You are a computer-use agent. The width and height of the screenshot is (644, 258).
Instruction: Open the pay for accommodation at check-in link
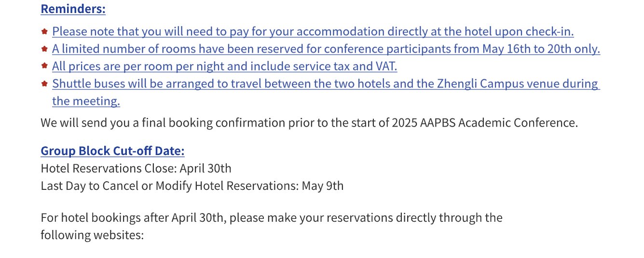(x=313, y=32)
